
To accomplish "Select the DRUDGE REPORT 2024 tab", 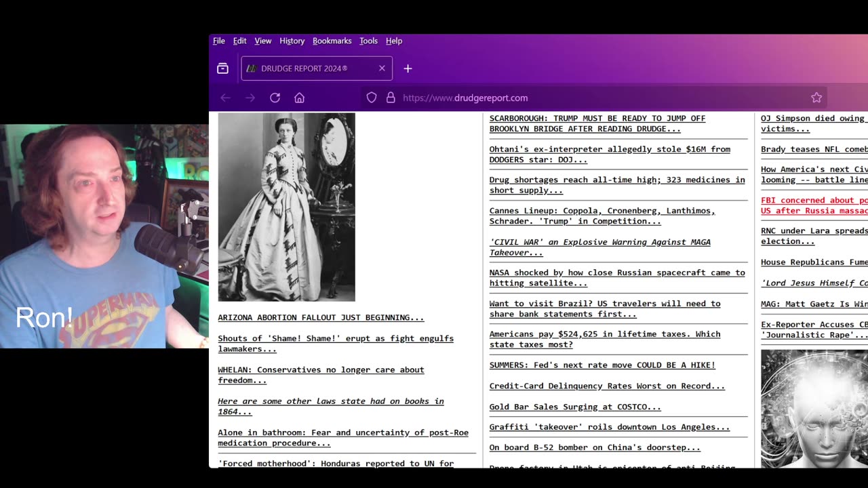I will point(317,68).
